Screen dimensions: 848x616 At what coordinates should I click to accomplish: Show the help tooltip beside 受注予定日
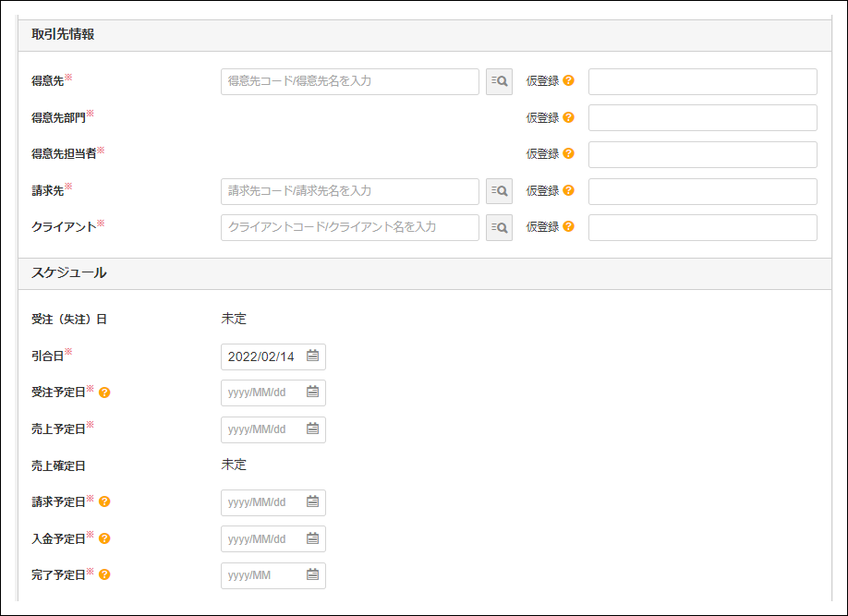(x=104, y=393)
